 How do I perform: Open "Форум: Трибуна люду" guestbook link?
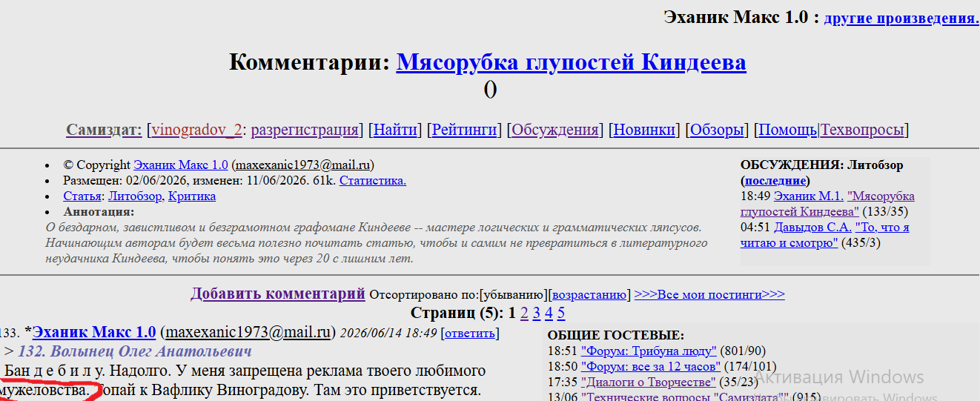coord(649,351)
